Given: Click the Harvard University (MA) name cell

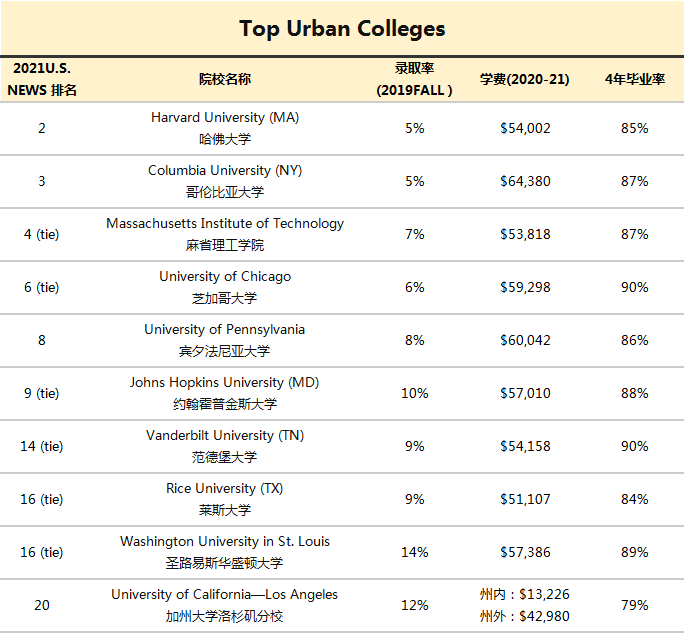Looking at the screenshot, I should coord(225,118).
